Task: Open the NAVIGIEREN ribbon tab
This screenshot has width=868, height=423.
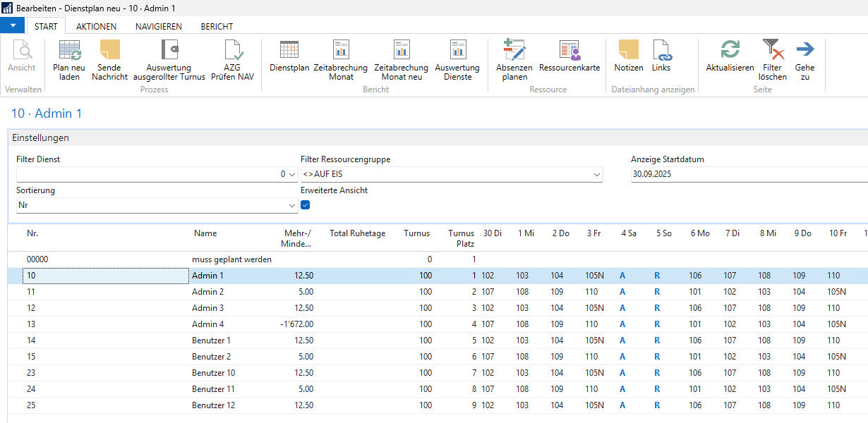Action: [x=159, y=27]
